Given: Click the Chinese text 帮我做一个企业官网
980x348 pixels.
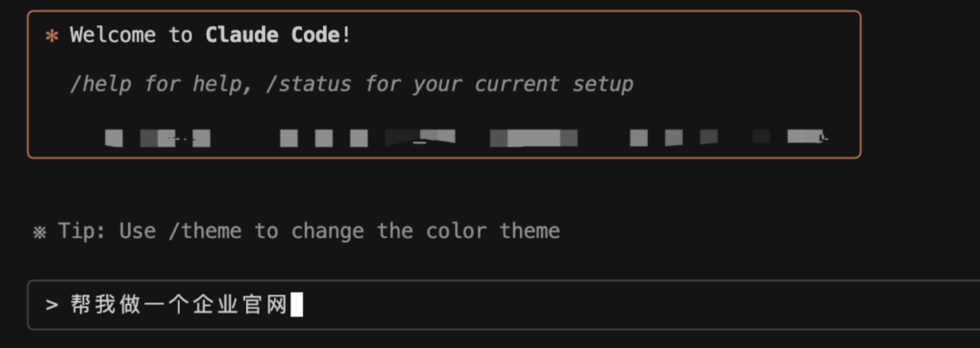Looking at the screenshot, I should click(x=180, y=305).
